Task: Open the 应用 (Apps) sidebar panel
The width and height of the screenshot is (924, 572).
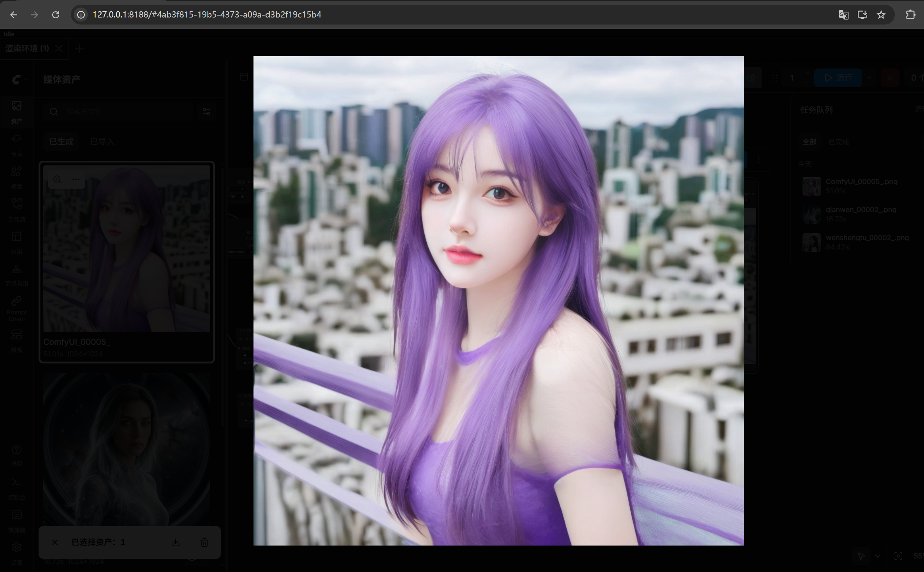Action: click(17, 243)
